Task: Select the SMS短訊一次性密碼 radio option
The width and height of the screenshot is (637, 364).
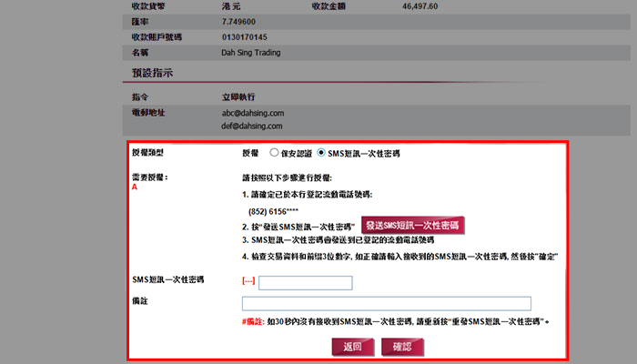Action: [x=321, y=153]
